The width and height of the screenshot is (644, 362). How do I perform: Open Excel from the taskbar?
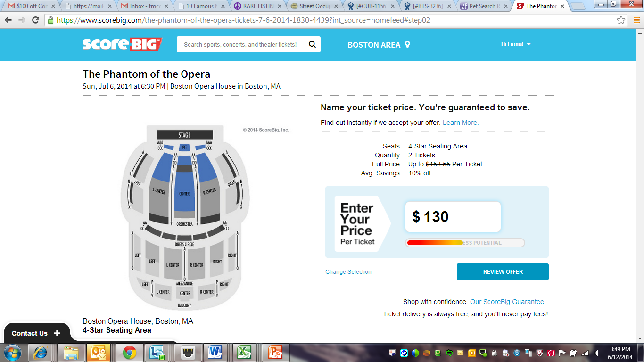click(244, 352)
